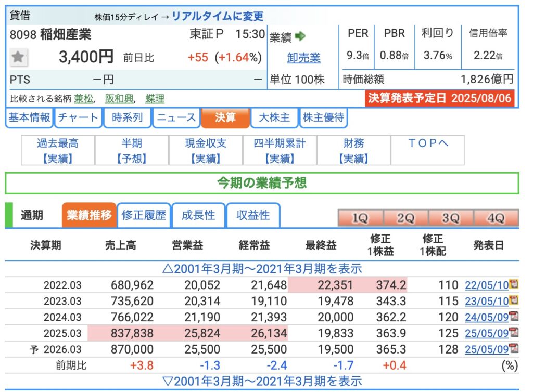View the 株主優待 tab

323,118
